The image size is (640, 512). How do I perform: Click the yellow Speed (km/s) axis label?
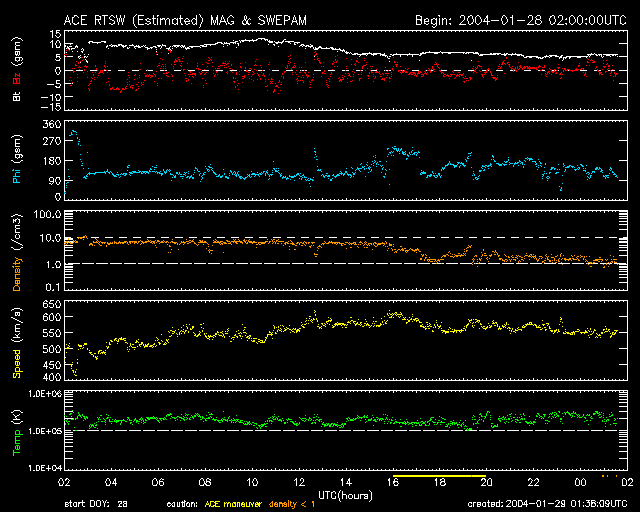coord(17,339)
